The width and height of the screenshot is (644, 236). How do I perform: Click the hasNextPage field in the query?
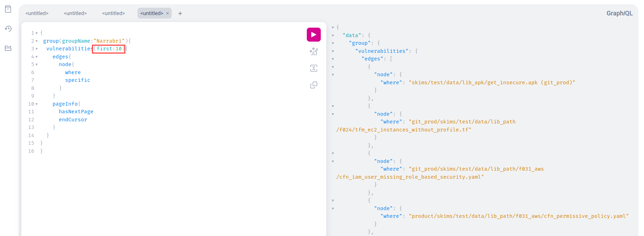click(76, 112)
